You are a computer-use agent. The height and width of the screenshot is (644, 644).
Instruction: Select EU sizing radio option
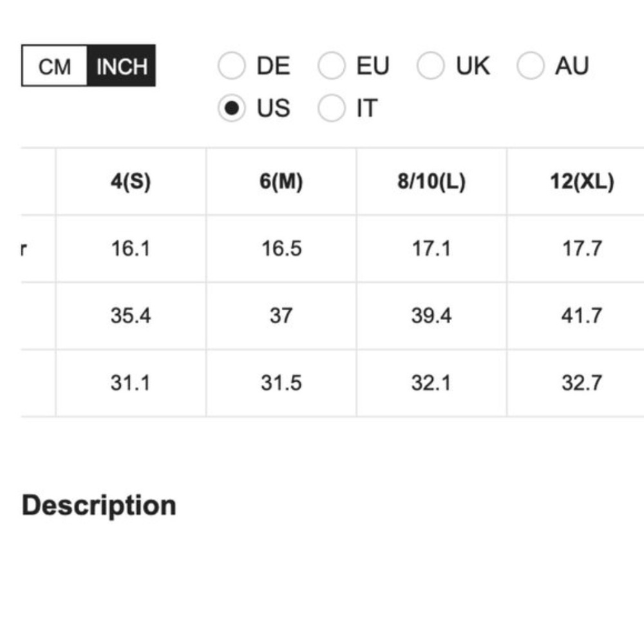click(332, 66)
